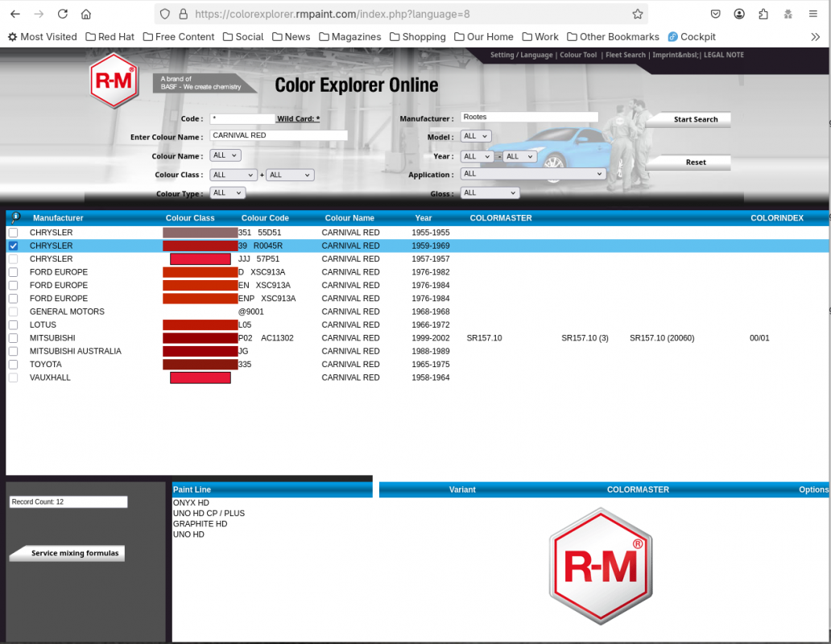Click the Toyota 335 colour swatch

pyautogui.click(x=201, y=365)
